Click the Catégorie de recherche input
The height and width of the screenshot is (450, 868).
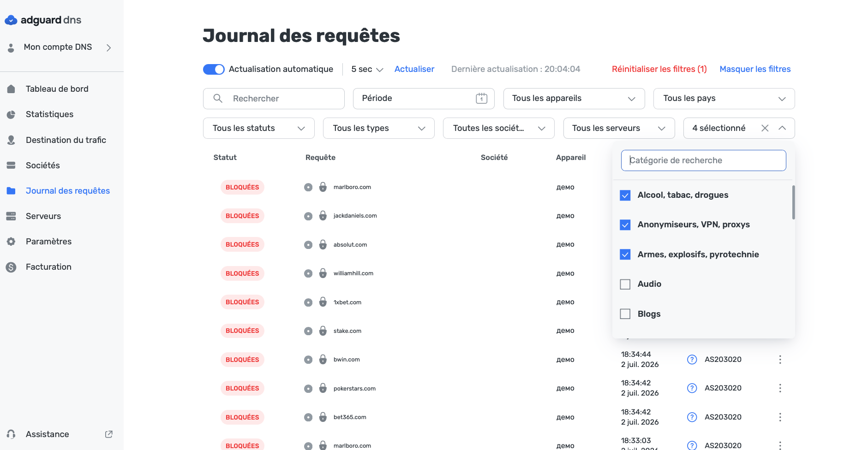point(704,160)
